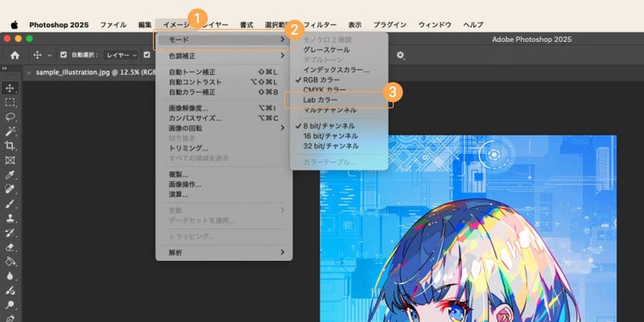Select the History Brush tool

(9, 233)
